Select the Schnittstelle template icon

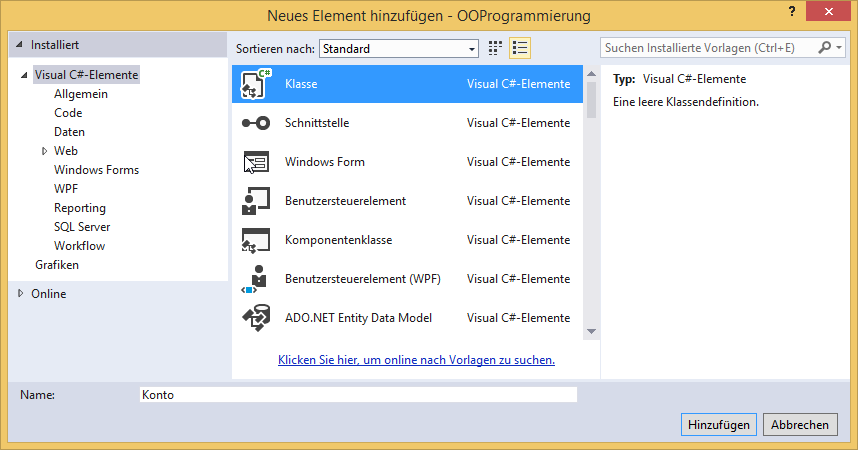coord(255,123)
